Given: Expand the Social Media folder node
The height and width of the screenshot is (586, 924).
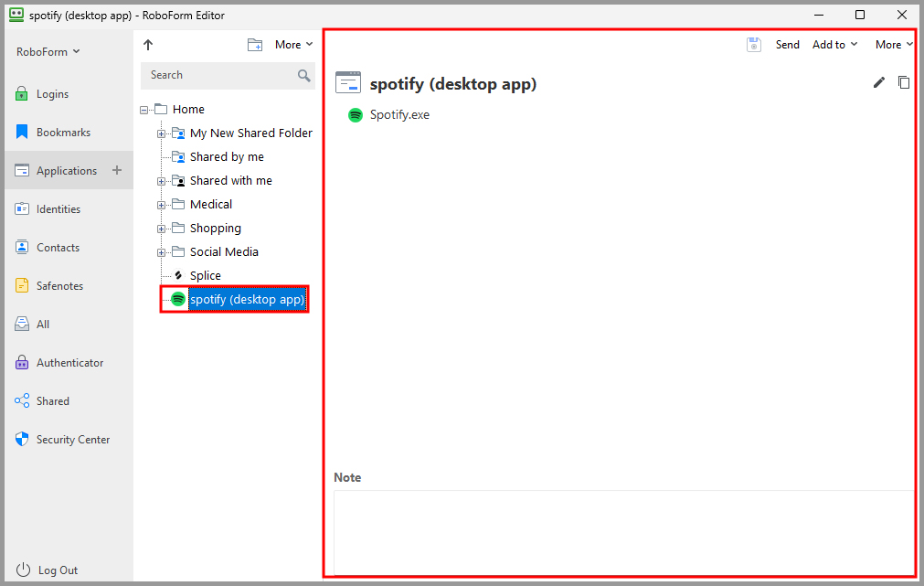Looking at the screenshot, I should pos(161,252).
